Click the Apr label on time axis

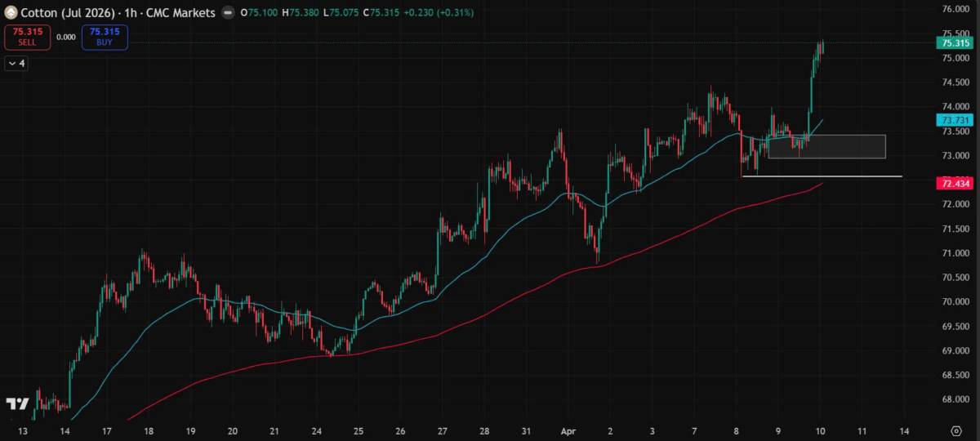(568, 430)
